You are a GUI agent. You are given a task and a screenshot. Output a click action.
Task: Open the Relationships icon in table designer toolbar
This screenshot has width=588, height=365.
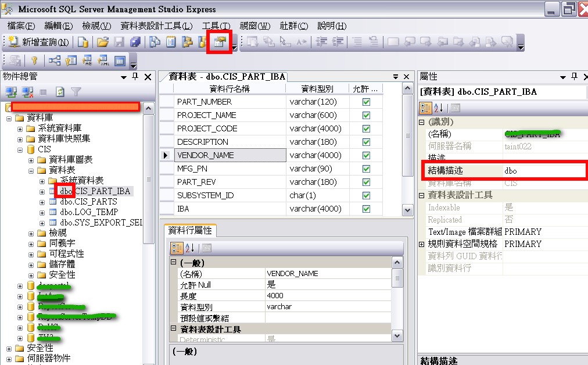click(x=55, y=60)
